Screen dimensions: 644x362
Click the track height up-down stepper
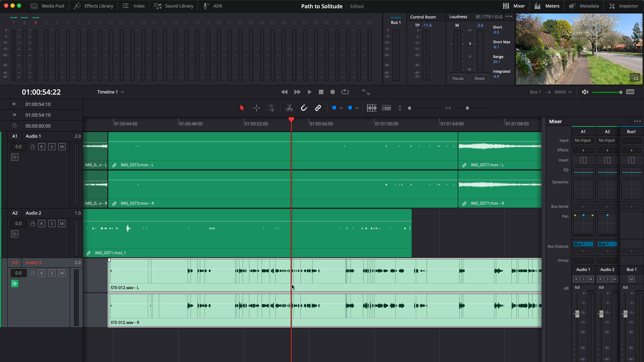(400, 108)
